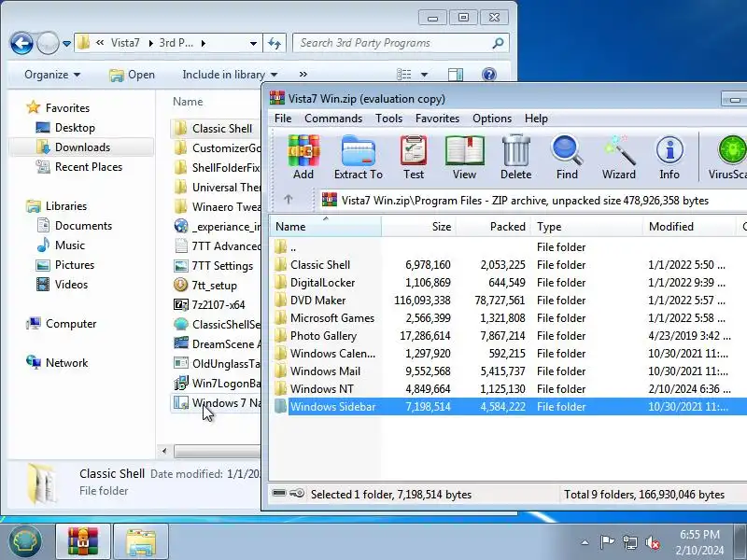
Task: Click the Windows Explorer taskbar button
Action: pos(141,541)
